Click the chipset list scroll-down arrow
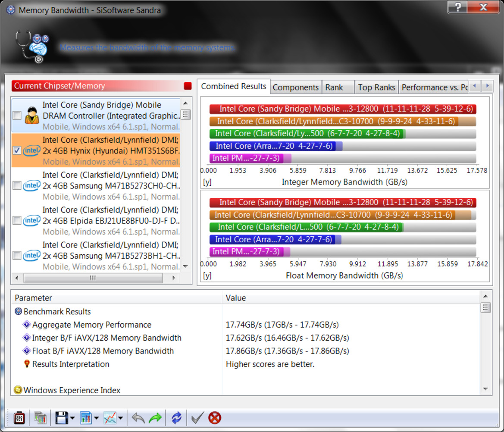 coord(185,266)
